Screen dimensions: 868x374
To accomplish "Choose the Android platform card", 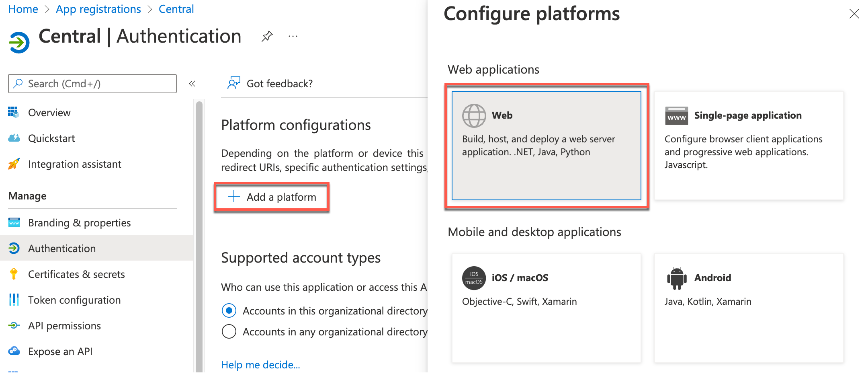I will coord(749,308).
